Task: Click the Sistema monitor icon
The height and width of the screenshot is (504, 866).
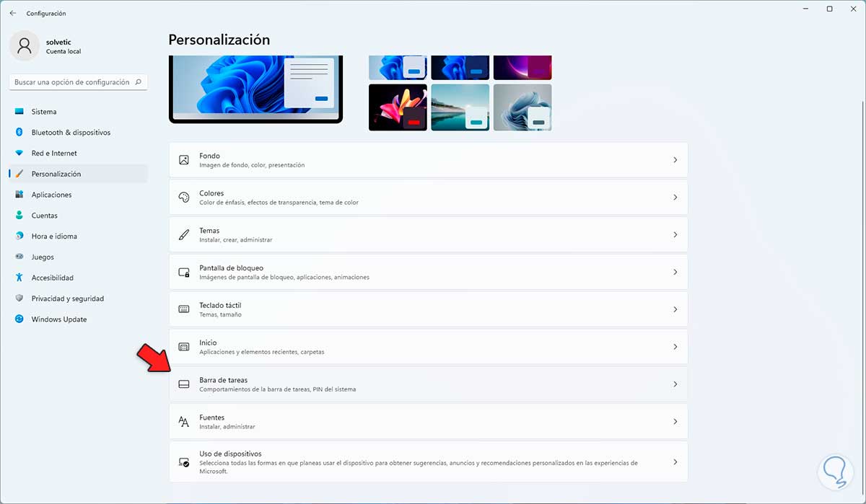Action: [19, 112]
